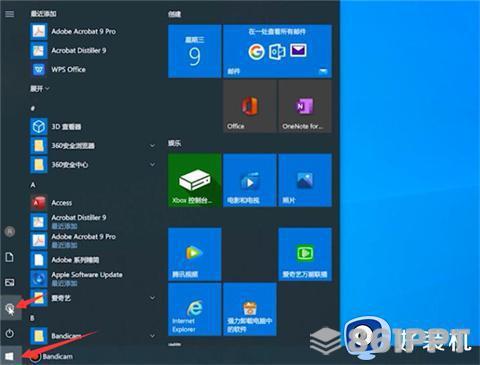Click the Windows Start button
480x365 pixels.
10,356
